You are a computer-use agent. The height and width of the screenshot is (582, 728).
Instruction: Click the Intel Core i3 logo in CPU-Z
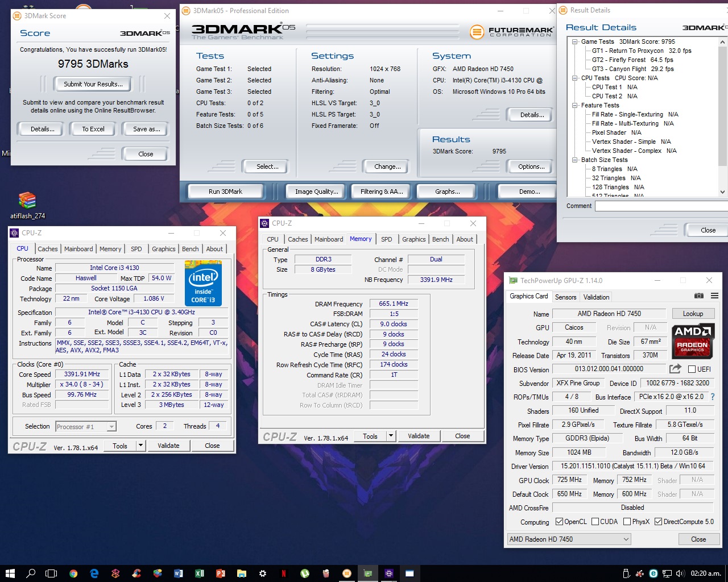click(x=203, y=283)
